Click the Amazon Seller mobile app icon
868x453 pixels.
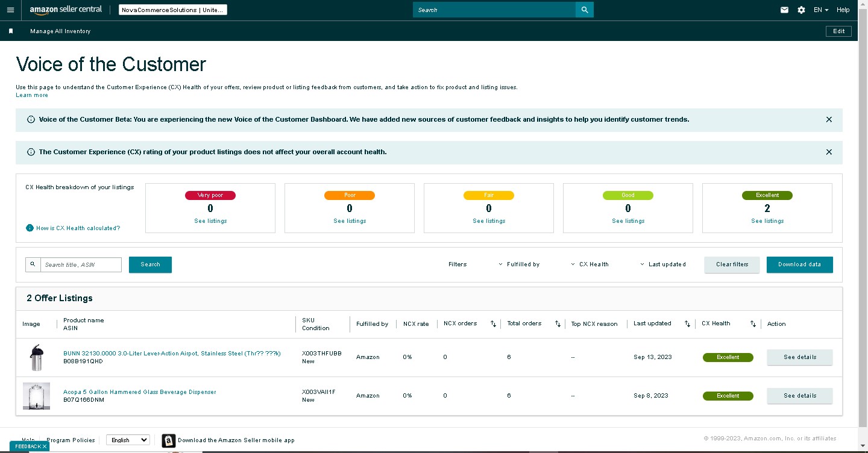(x=169, y=441)
